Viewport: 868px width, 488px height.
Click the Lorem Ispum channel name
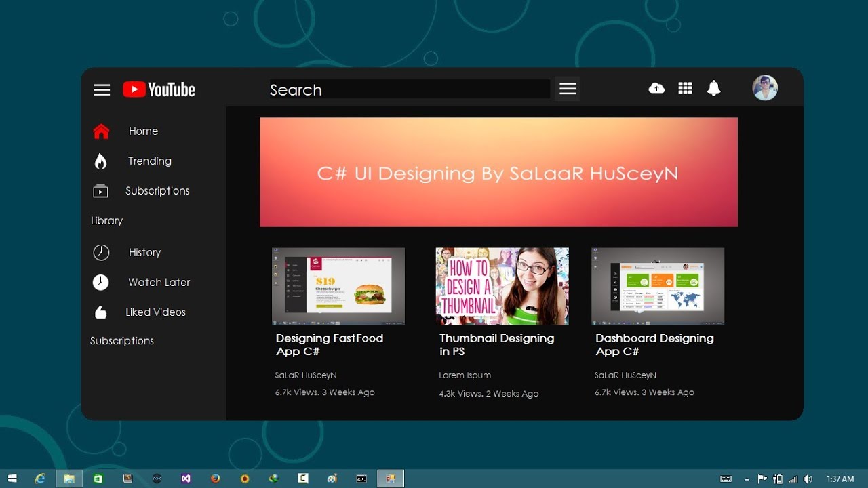465,375
